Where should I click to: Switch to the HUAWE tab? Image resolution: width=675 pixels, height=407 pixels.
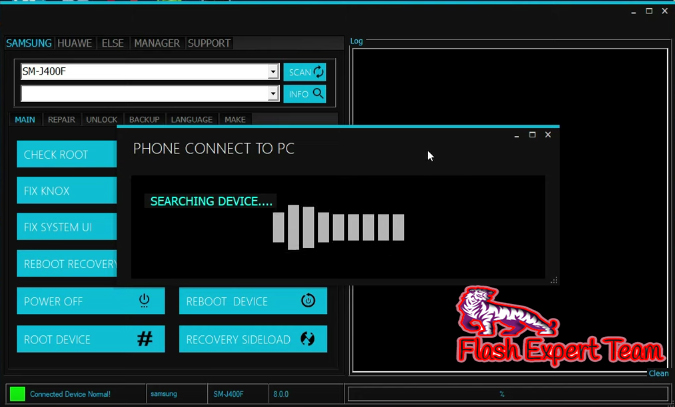[x=74, y=43]
